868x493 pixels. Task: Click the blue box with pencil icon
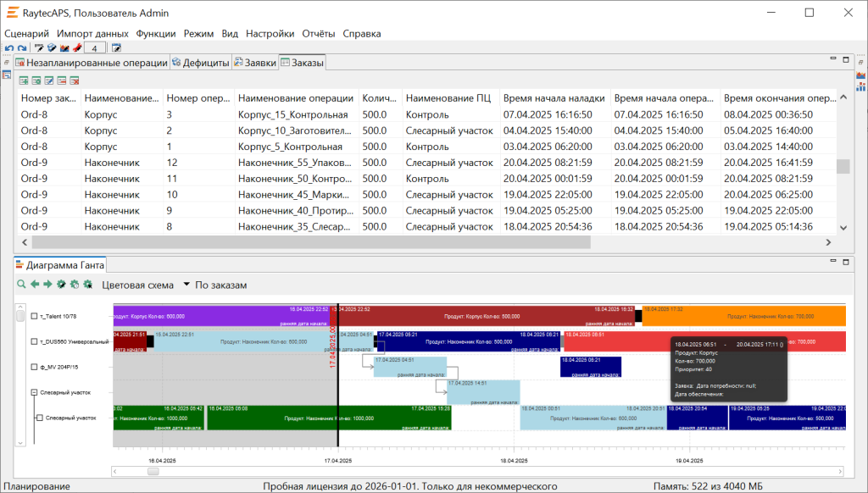pos(52,48)
